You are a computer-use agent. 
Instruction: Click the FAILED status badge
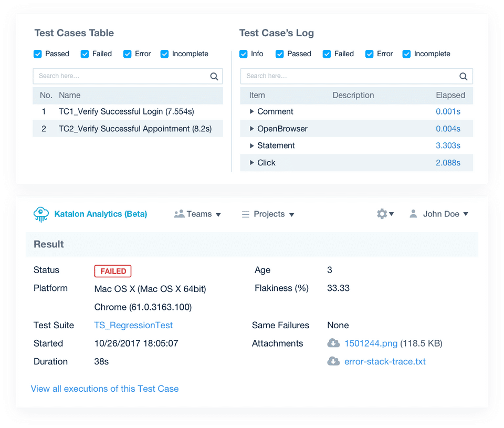point(113,271)
